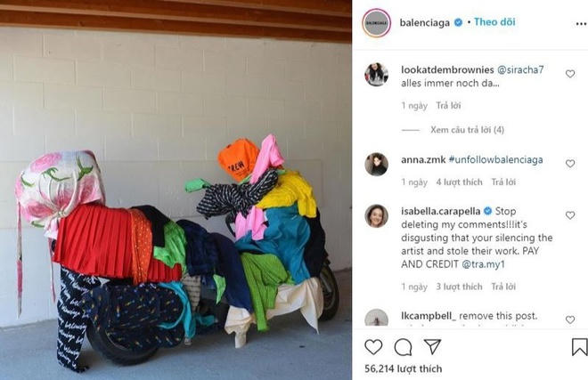Open the anna.zmk profile picture
The width and height of the screenshot is (588, 380).
click(x=377, y=164)
